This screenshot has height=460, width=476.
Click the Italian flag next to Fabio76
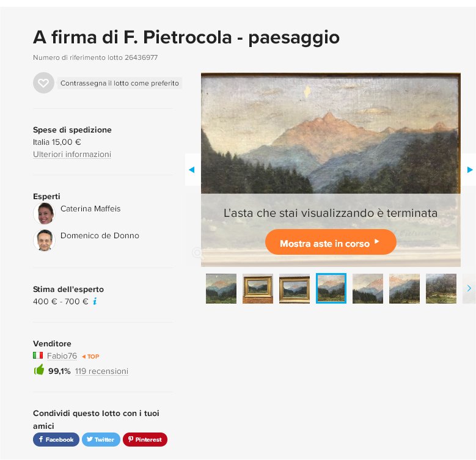[x=38, y=356]
